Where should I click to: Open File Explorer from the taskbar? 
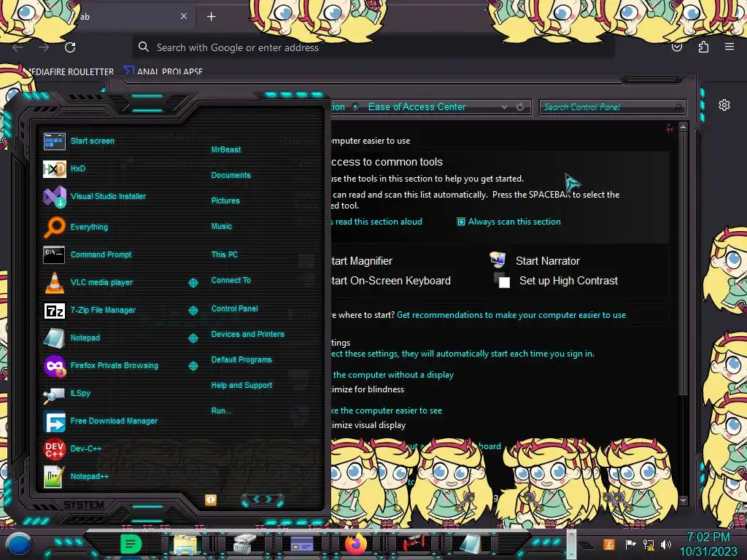pos(185,544)
